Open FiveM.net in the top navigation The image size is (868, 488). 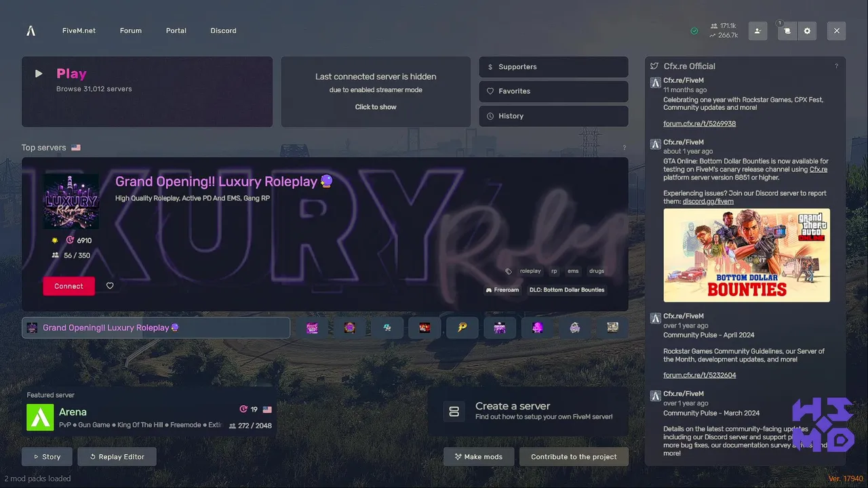coord(79,30)
